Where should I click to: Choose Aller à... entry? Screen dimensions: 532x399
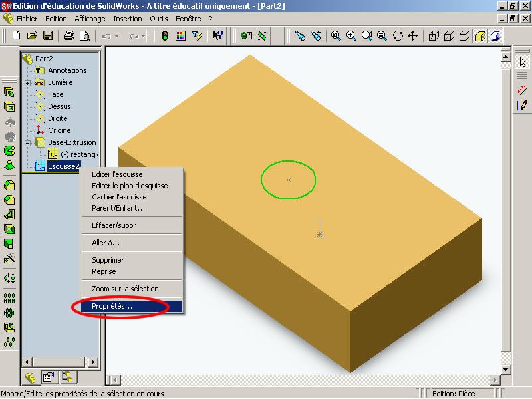(132, 243)
